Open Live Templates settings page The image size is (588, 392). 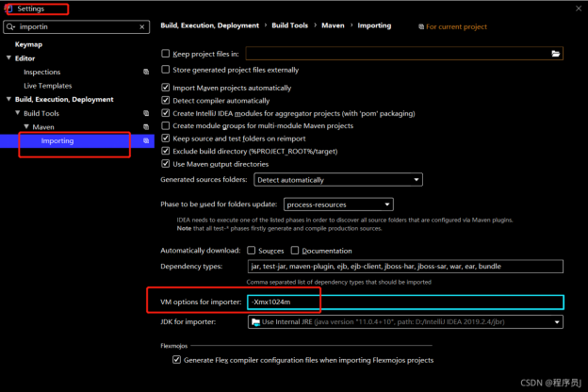point(47,86)
